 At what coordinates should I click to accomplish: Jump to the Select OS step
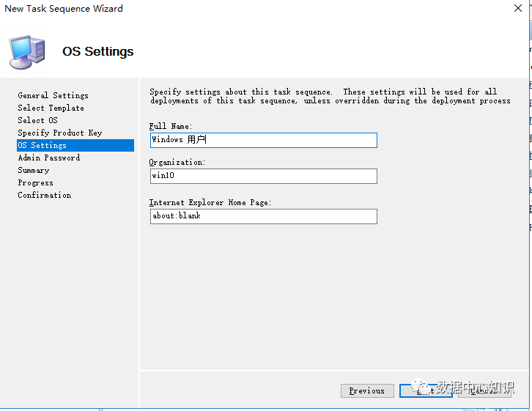(x=37, y=120)
